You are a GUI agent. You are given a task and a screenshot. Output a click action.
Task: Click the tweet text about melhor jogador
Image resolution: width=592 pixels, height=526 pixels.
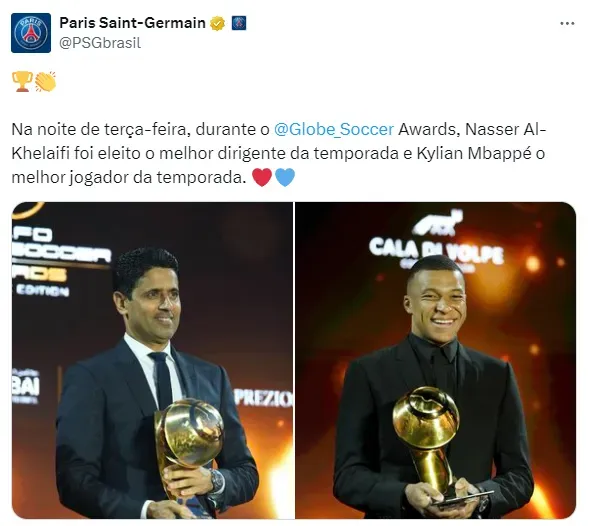(279, 153)
